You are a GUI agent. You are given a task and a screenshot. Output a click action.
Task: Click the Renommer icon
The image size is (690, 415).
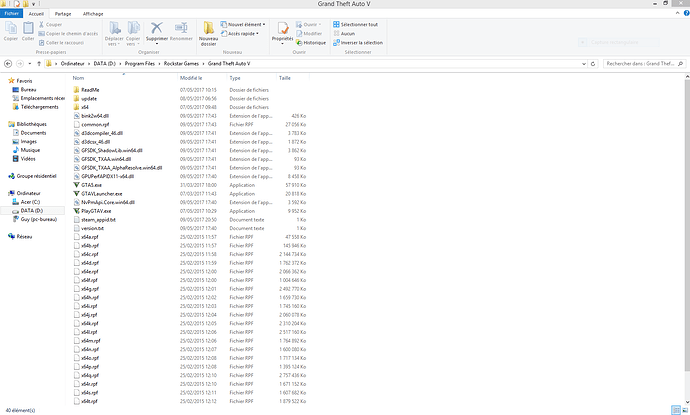181,32
